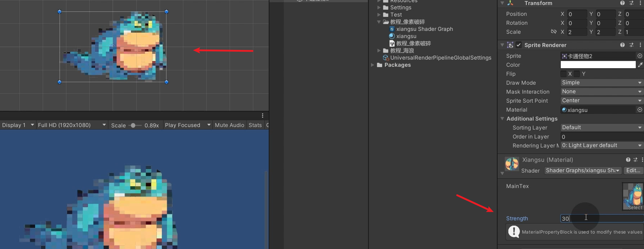Screen dimensions: 644x249
Task: Collapse the Sprite Renderer component
Action: tap(502, 45)
